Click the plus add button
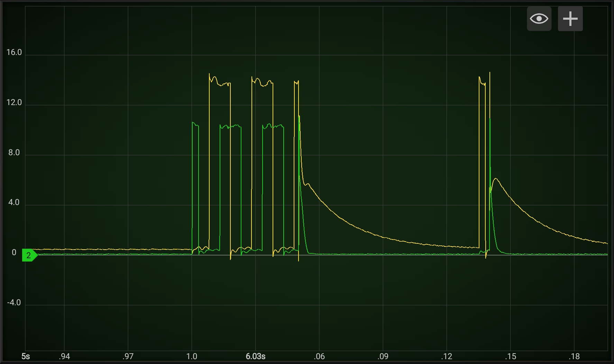This screenshot has width=614, height=364. [x=570, y=19]
